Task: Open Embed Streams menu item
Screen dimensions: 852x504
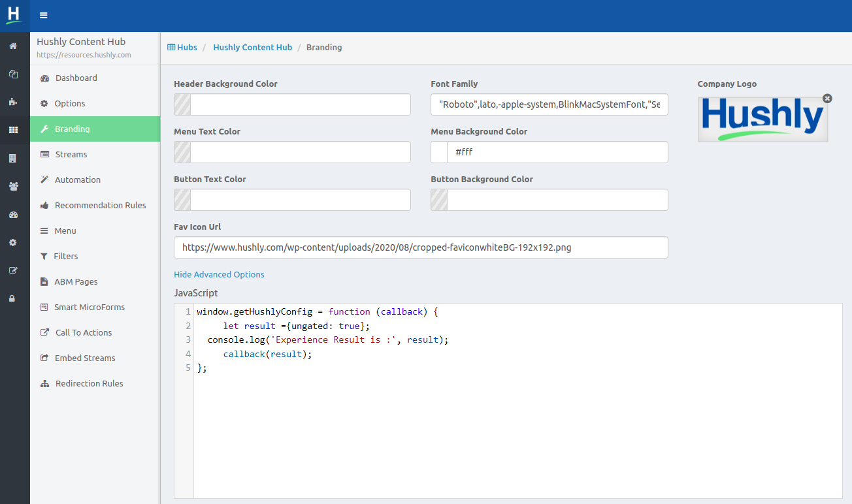Action: [95, 358]
